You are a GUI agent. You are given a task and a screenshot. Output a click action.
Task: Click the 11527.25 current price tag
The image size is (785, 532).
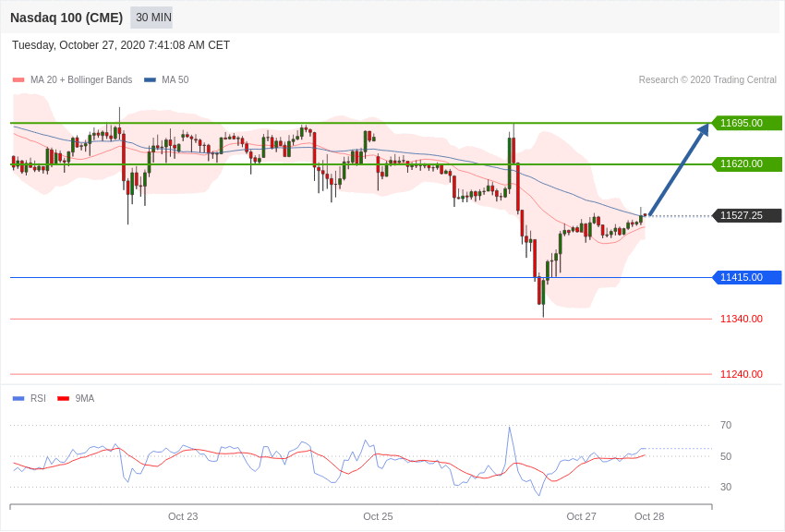(746, 216)
